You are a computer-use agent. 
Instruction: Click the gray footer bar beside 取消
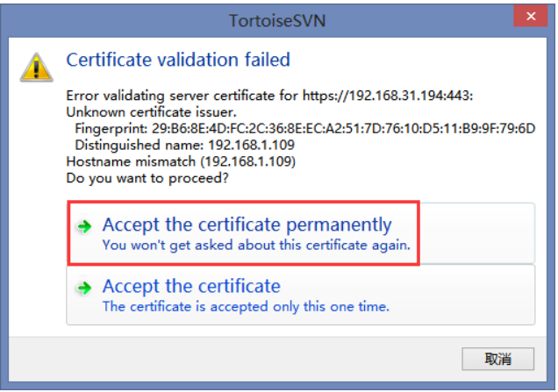pos(235,359)
